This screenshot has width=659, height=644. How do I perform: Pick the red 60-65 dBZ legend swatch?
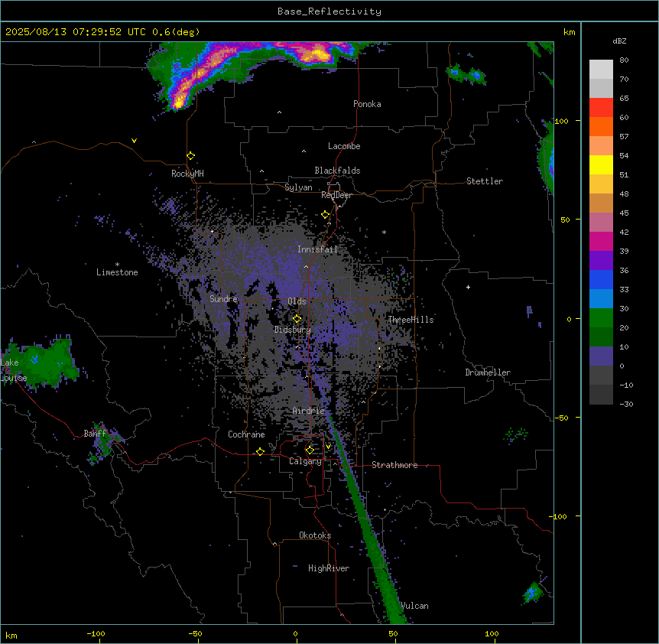(x=601, y=107)
